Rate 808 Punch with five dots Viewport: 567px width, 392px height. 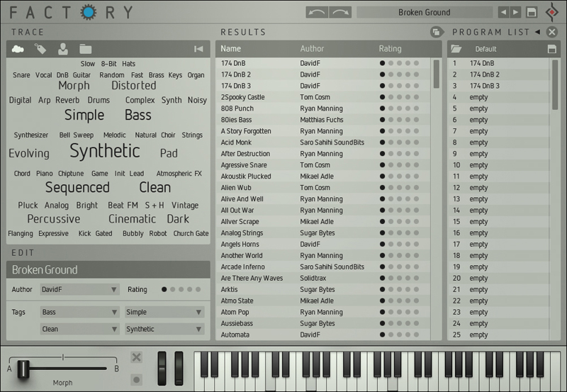(x=416, y=108)
